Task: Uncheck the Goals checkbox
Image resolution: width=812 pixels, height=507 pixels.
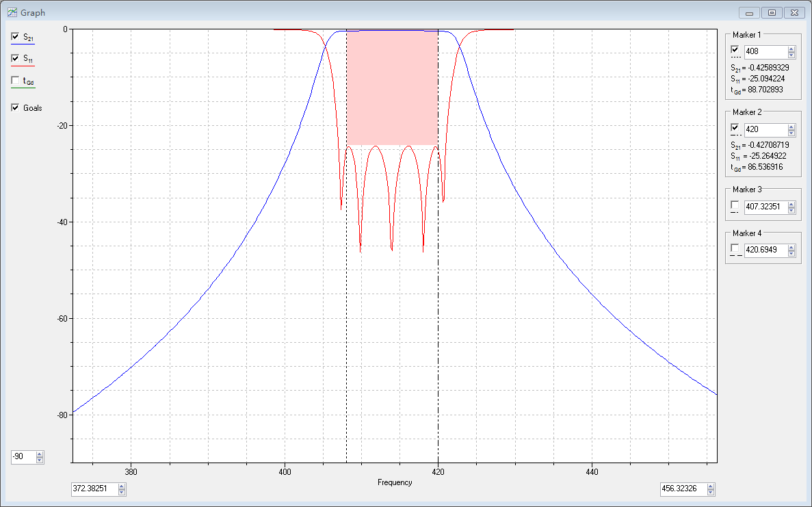Action: click(15, 107)
